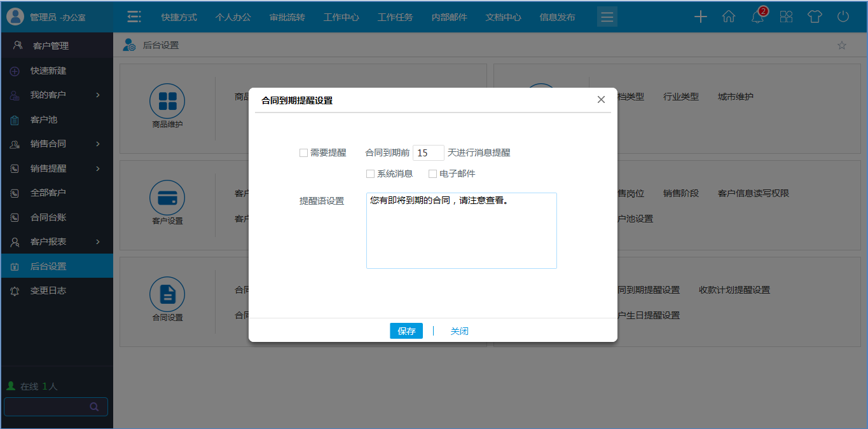Click the 保存 button

(406, 331)
